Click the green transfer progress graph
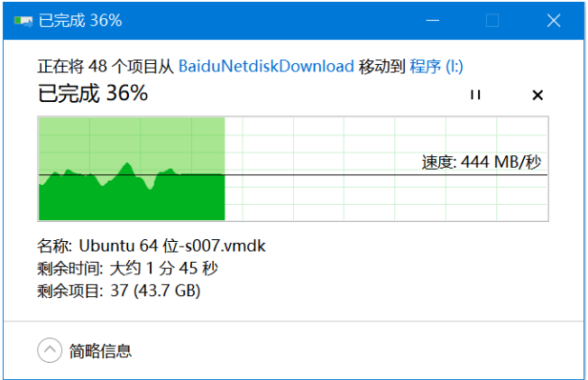The image size is (588, 380). pos(132,169)
